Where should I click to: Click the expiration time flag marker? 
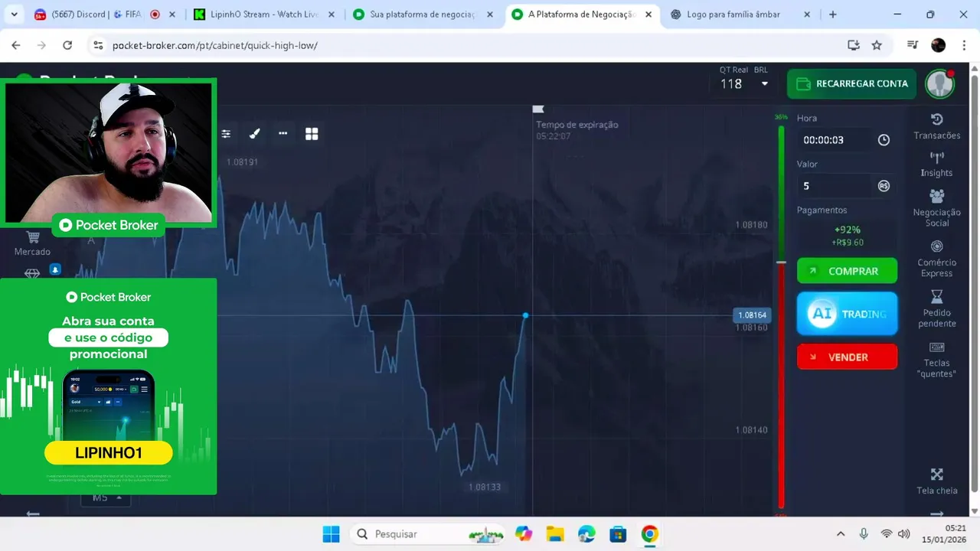point(538,109)
